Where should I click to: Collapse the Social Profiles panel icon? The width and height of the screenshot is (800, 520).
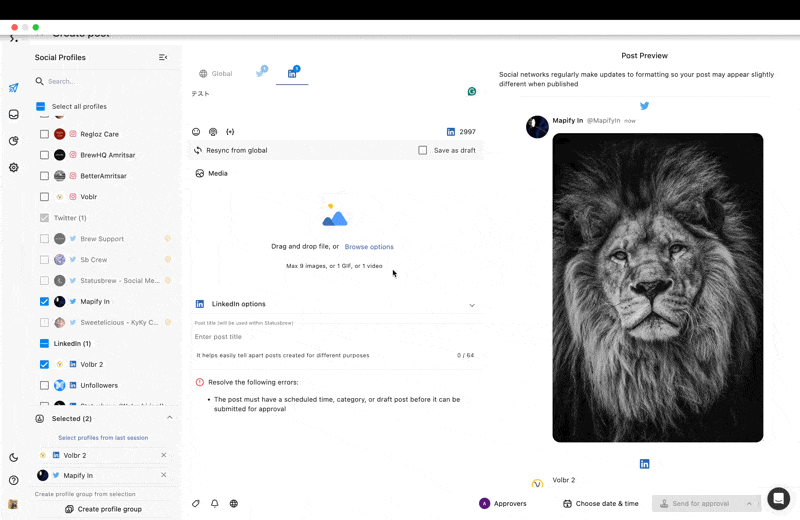[163, 57]
